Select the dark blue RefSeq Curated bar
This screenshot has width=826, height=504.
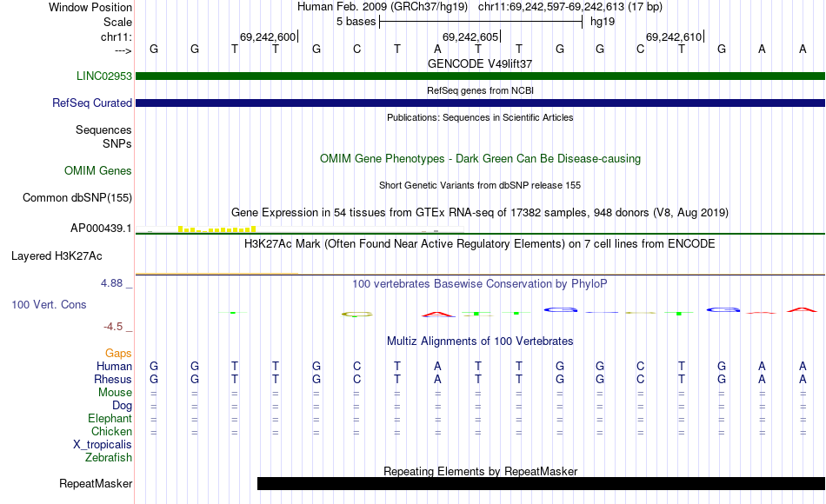tap(480, 103)
